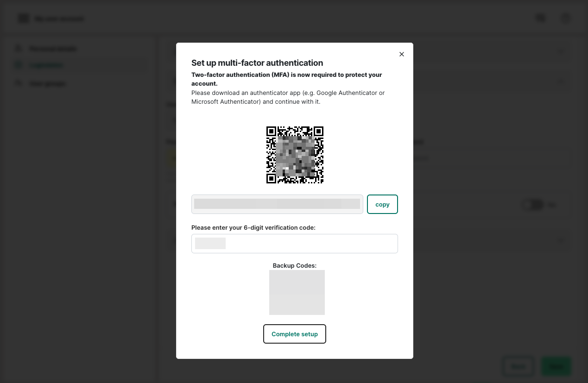Select the secret key text field

277,204
